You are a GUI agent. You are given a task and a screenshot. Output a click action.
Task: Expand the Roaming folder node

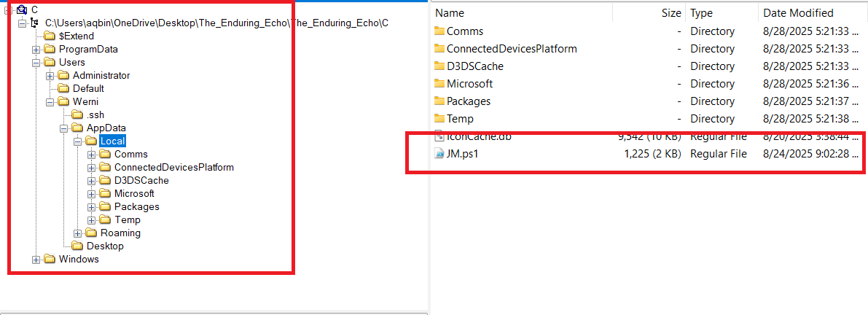pyautogui.click(x=77, y=233)
